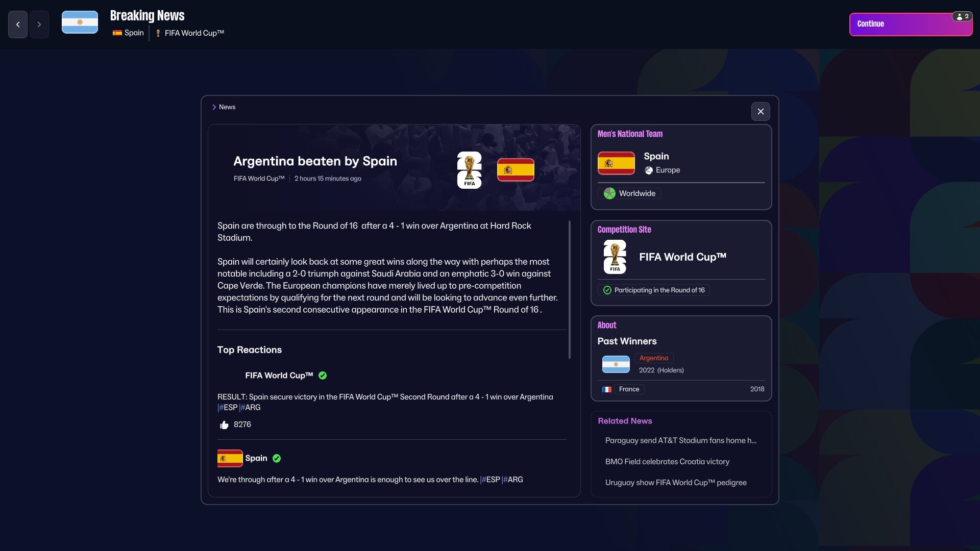
Task: Click the 2 hours 15 minutes ago timestamp
Action: [x=328, y=179]
